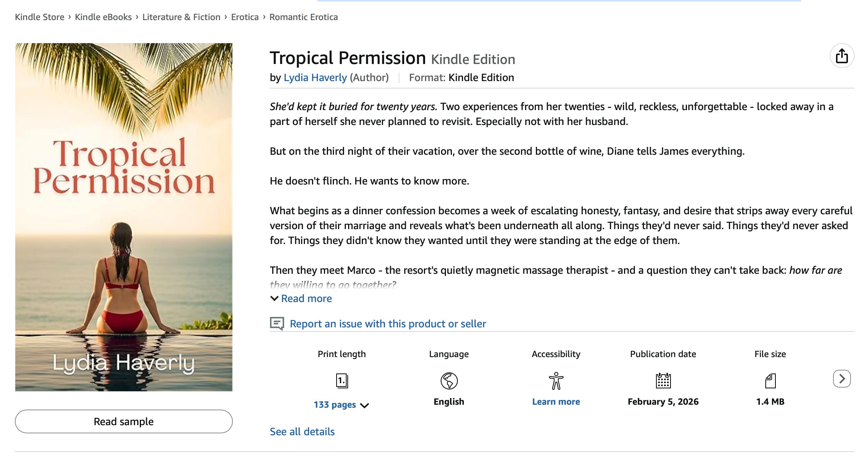Viewport: 868px width, 462px height.
Task: Click the publication date calendar icon
Action: 663,381
